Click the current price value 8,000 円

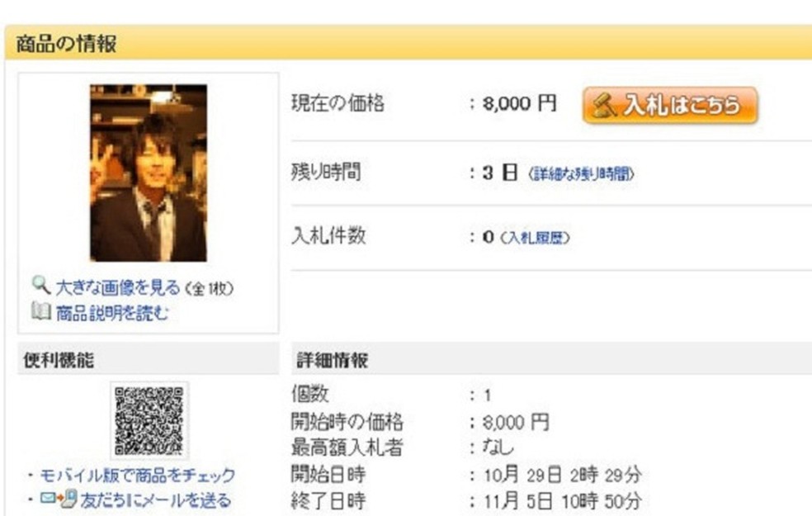pos(519,104)
